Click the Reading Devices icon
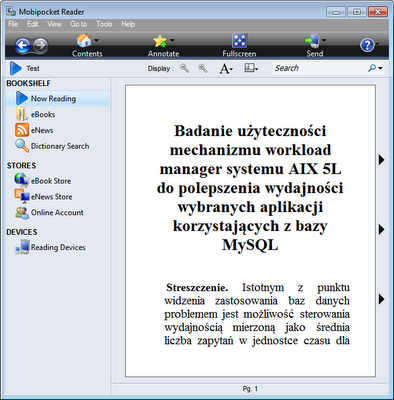394x400 pixels. 22,248
